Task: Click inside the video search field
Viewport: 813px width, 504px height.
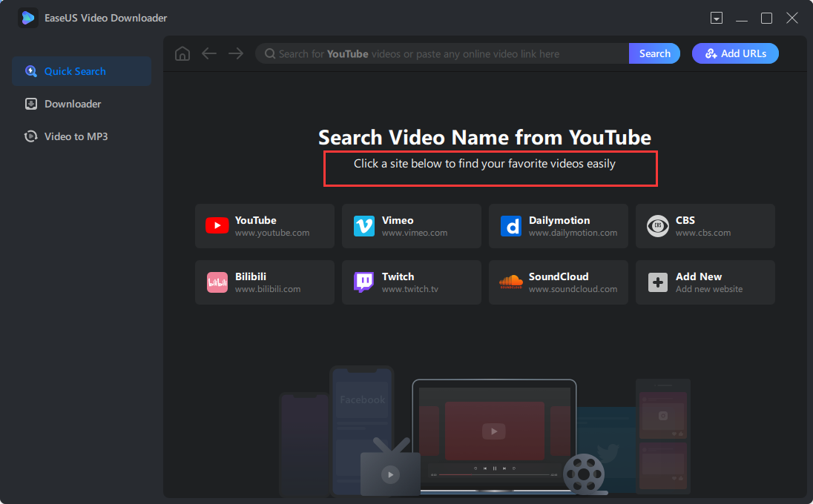Action: pos(445,53)
